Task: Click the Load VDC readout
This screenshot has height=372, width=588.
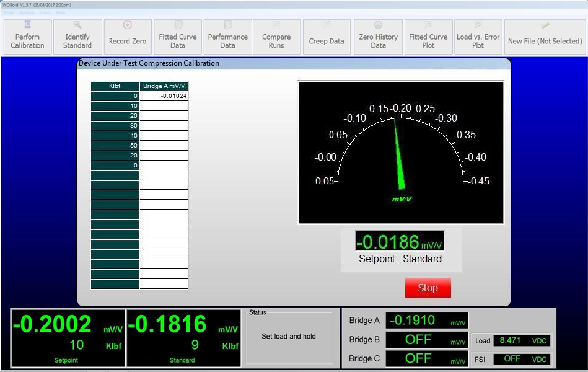Action: click(522, 340)
